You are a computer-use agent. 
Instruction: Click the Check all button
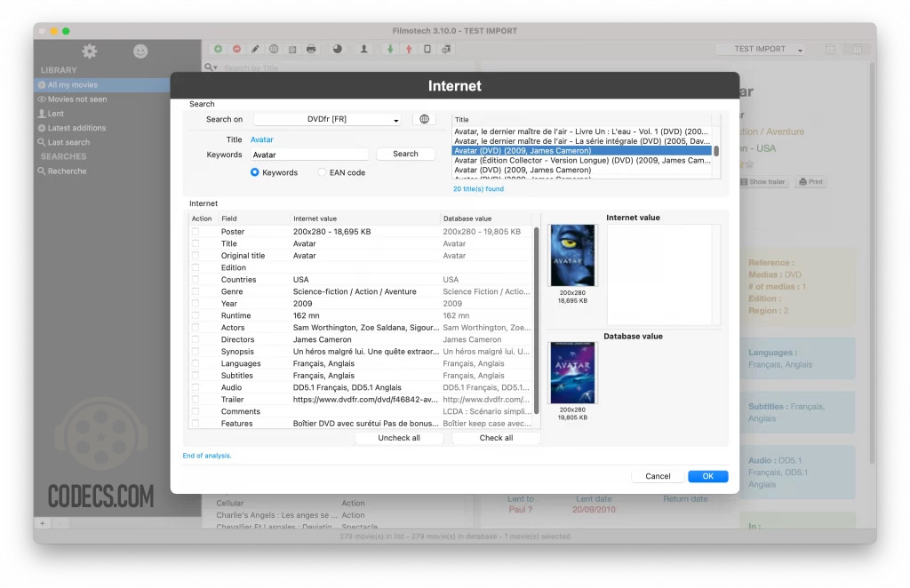pyautogui.click(x=496, y=438)
